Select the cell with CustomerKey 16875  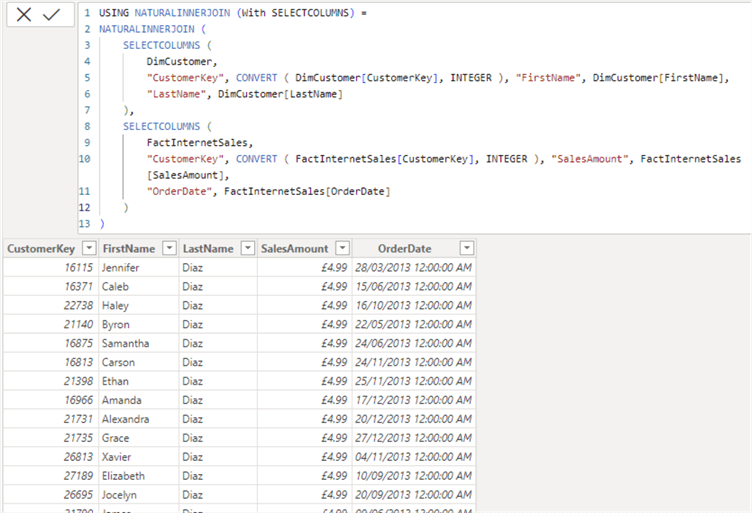51,343
